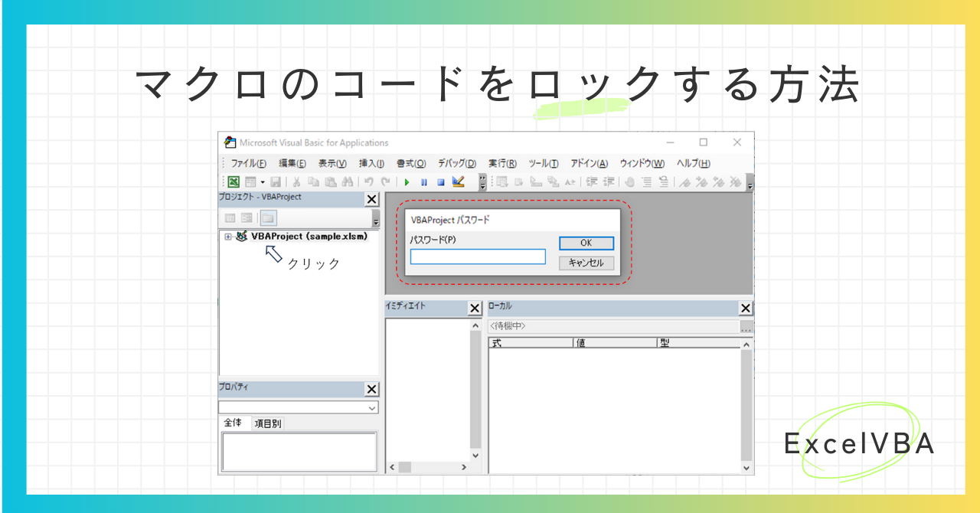Click Immediate window horizontal scrollbar right arrow
Image resolution: width=980 pixels, height=513 pixels.
(x=463, y=467)
